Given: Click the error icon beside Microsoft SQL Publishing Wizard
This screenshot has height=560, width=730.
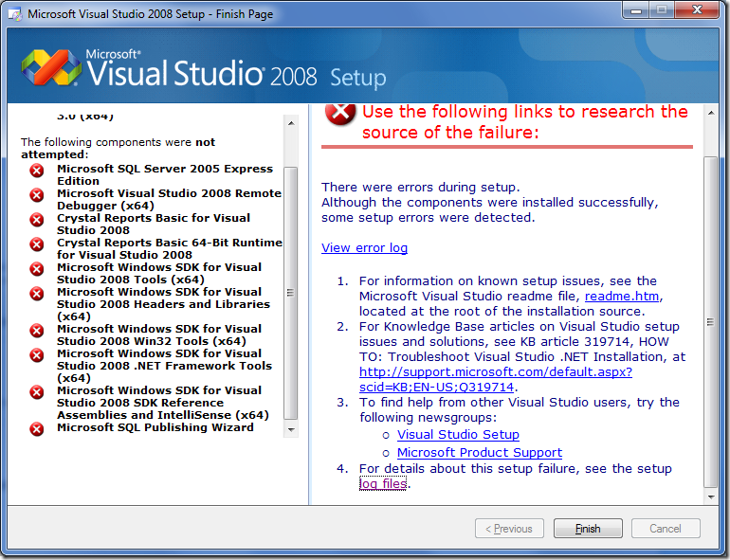Looking at the screenshot, I should 37,429.
